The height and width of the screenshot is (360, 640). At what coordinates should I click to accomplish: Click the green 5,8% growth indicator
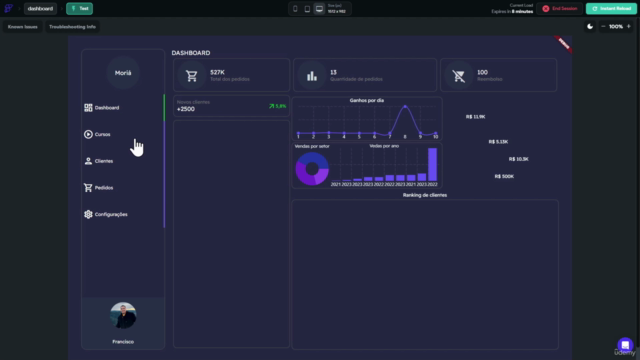tap(278, 106)
